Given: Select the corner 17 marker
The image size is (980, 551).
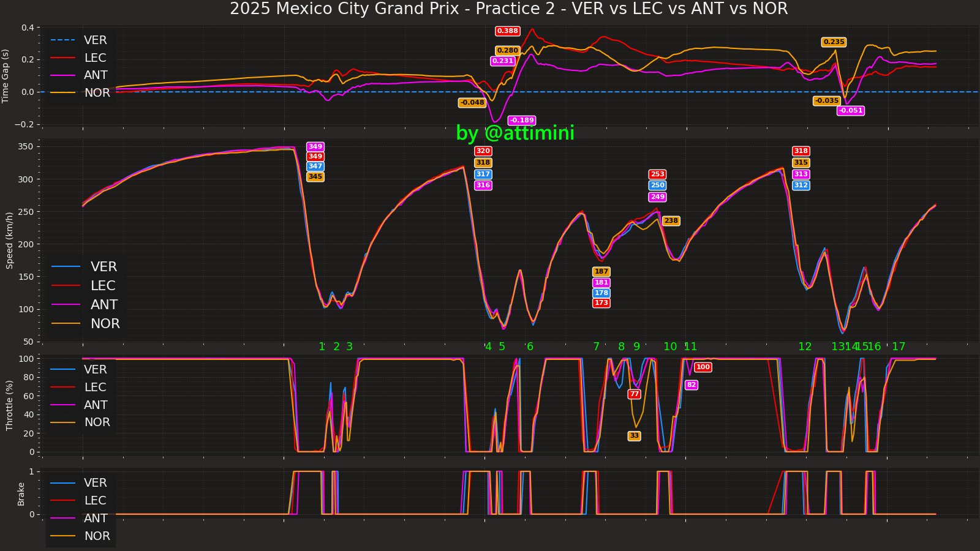Looking at the screenshot, I should click(899, 347).
